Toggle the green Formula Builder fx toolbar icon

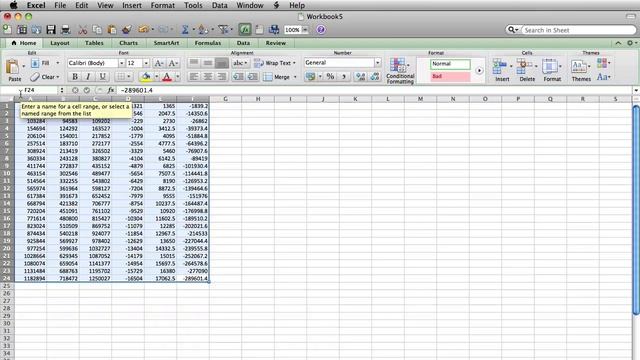point(245,30)
